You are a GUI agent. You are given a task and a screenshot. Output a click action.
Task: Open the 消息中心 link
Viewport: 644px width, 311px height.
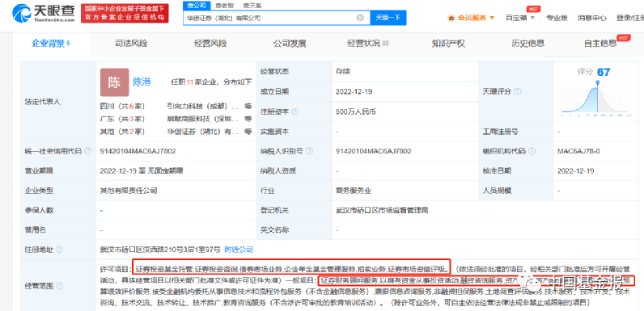coord(592,18)
